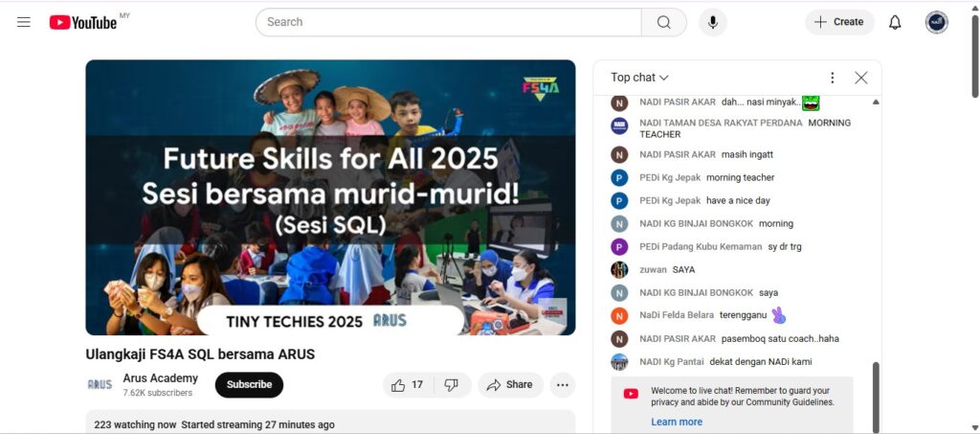
Task: Dislike the video with thumbs down
Action: click(452, 385)
